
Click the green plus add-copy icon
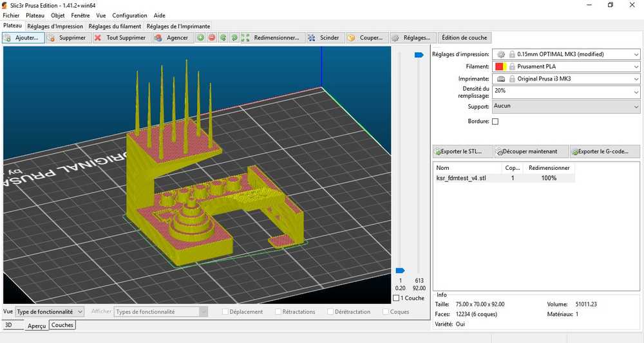pyautogui.click(x=200, y=38)
